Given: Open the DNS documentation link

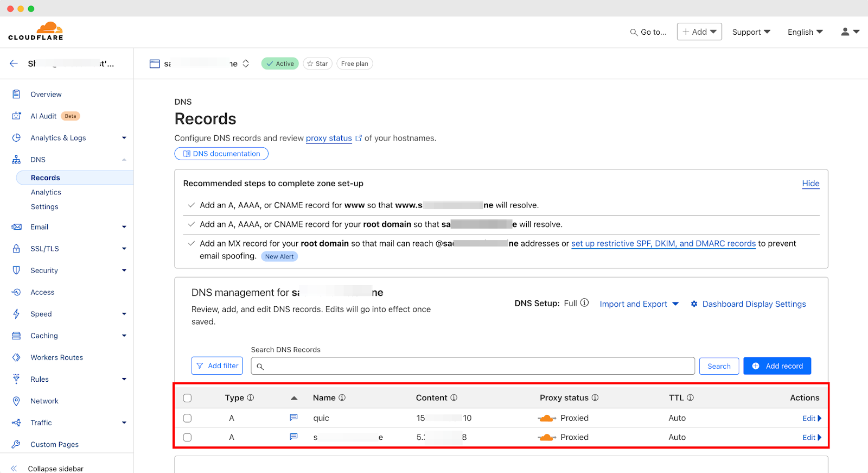Looking at the screenshot, I should tap(221, 154).
